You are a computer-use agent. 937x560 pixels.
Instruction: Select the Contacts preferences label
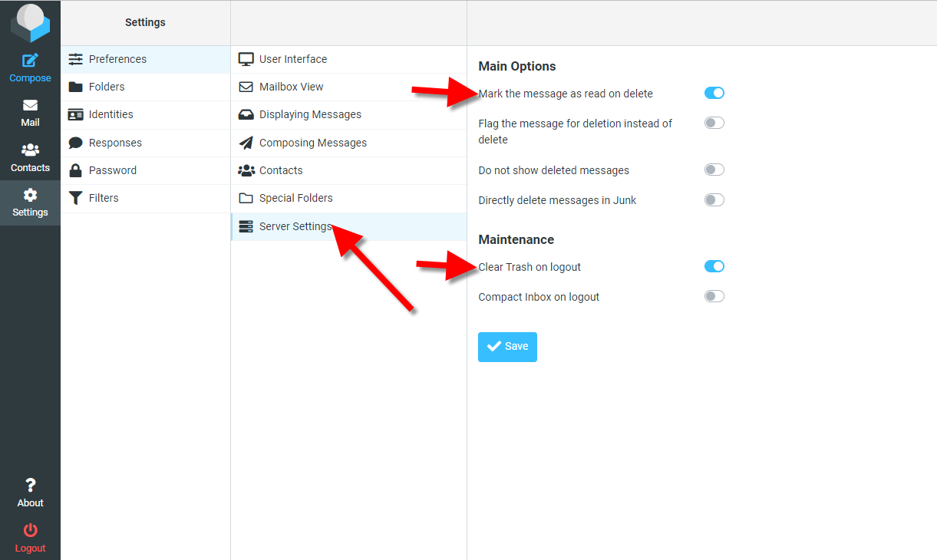281,170
